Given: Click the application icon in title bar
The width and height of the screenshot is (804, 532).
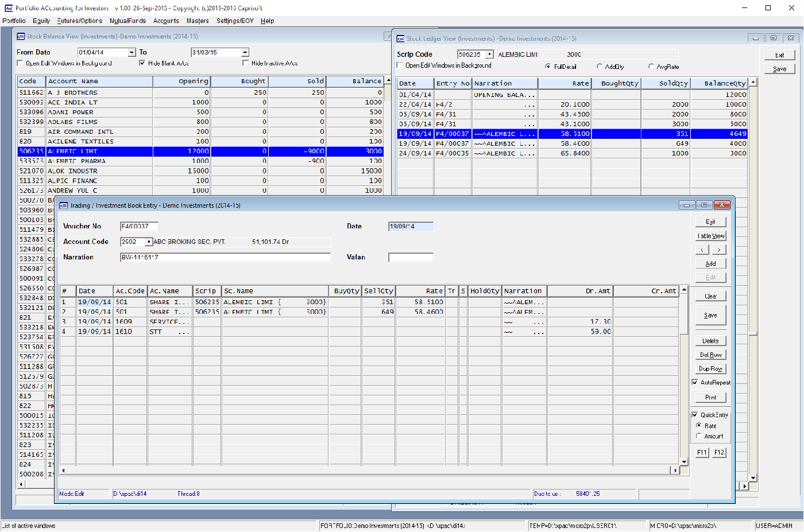Looking at the screenshot, I should click(8, 8).
